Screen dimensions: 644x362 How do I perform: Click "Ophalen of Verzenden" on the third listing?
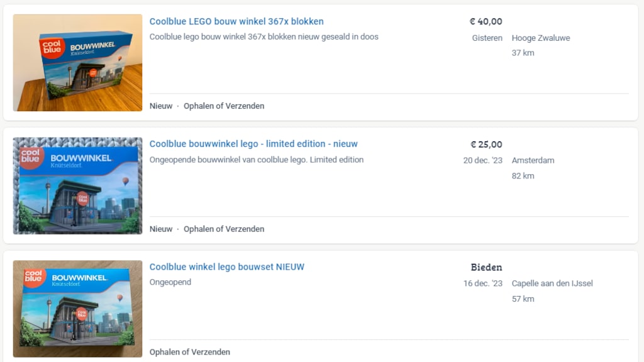point(190,352)
